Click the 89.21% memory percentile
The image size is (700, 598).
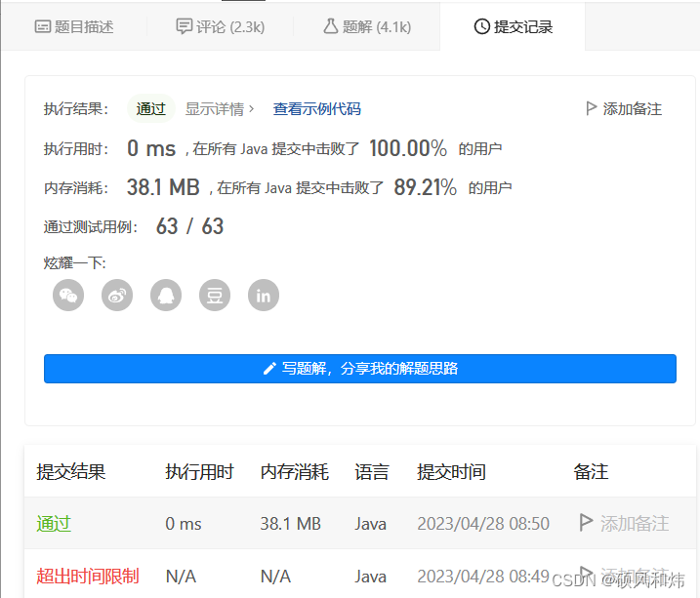[425, 187]
